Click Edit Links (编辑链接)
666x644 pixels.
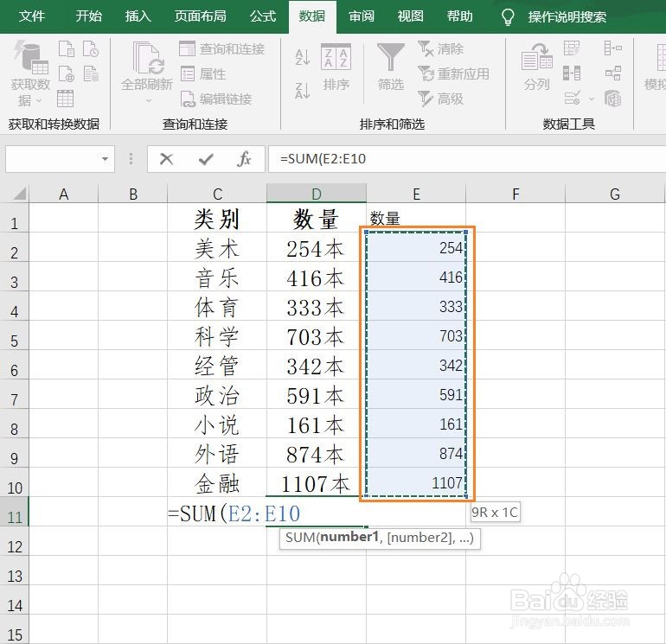coord(216,99)
